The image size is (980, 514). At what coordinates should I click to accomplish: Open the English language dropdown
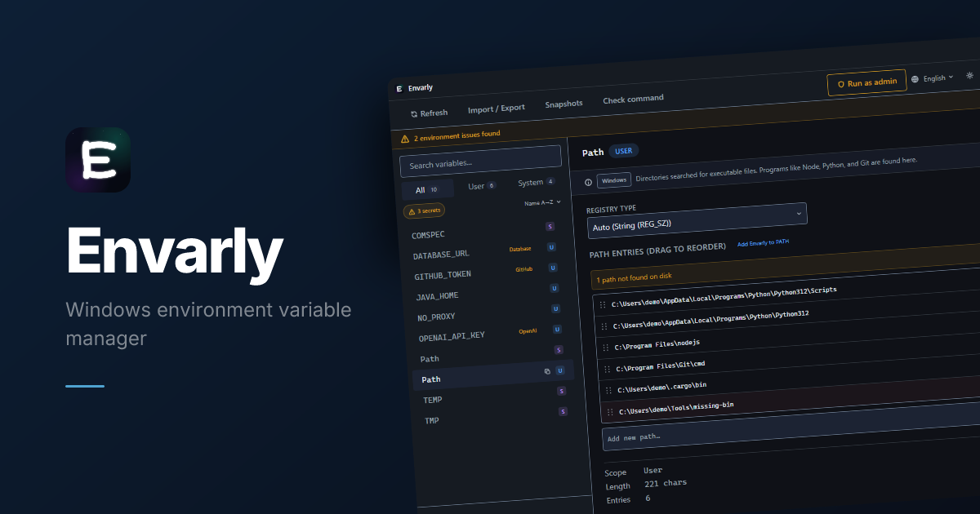(938, 78)
